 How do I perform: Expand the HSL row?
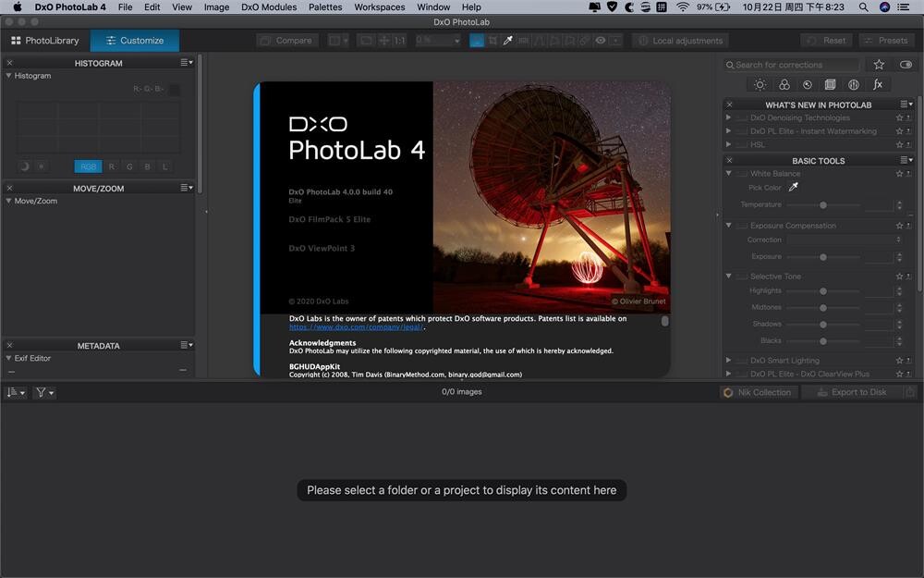coord(728,144)
